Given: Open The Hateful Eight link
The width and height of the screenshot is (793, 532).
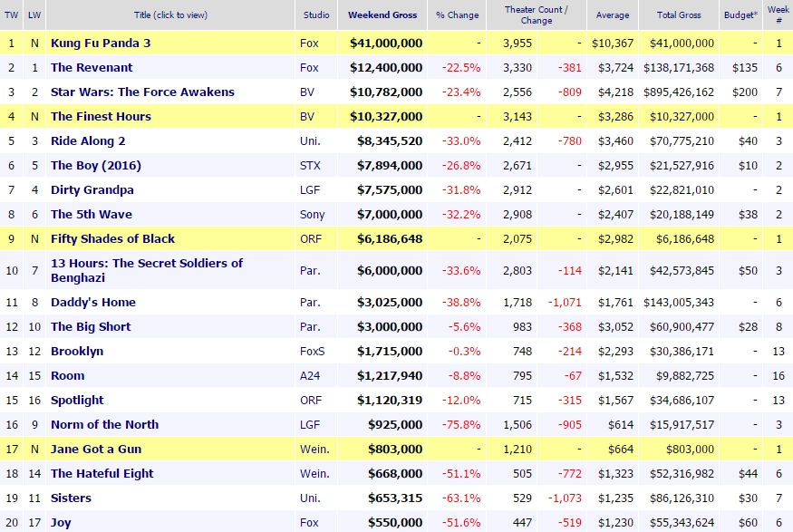Looking at the screenshot, I should click(x=102, y=473).
